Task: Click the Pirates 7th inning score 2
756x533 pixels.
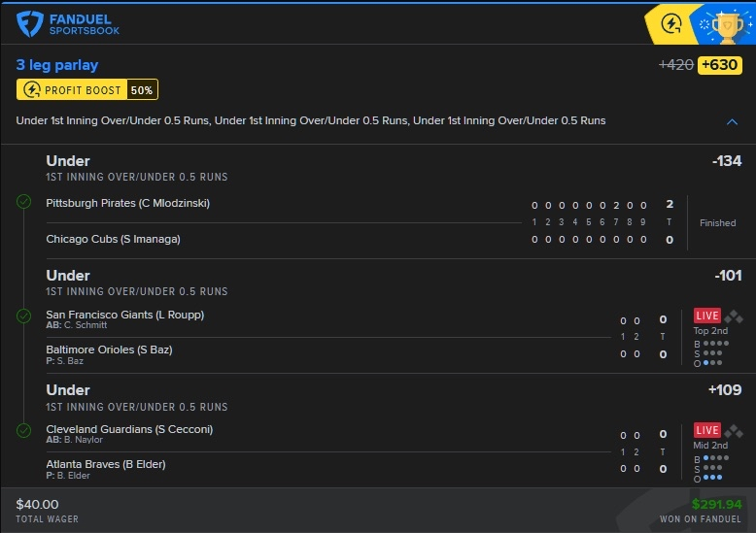Action: coord(616,205)
